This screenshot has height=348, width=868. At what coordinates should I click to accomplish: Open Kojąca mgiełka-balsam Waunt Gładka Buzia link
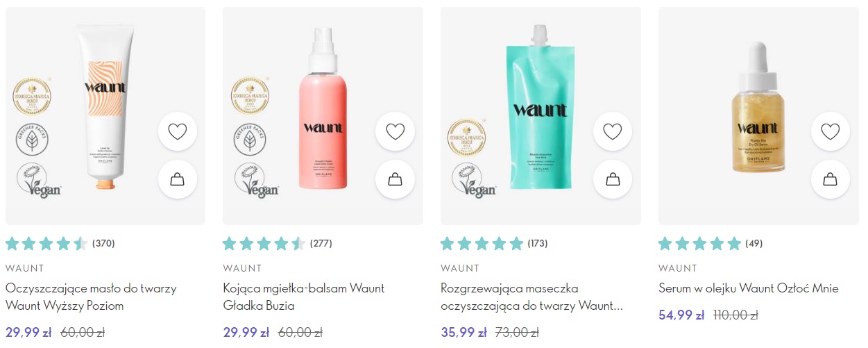pyautogui.click(x=304, y=297)
